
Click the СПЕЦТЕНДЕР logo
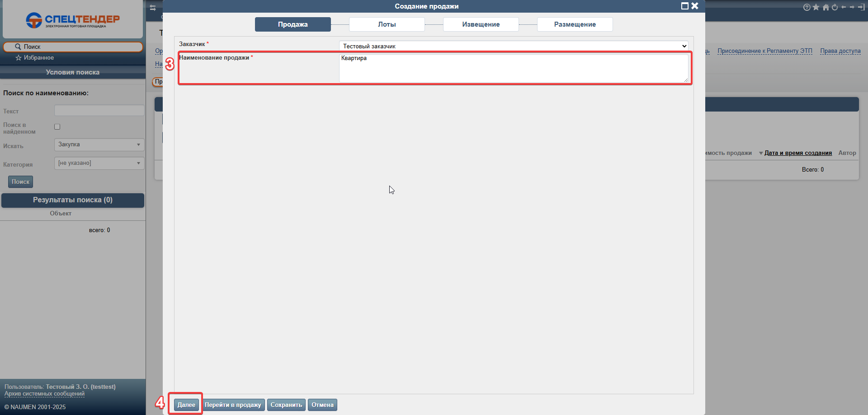pos(73,20)
